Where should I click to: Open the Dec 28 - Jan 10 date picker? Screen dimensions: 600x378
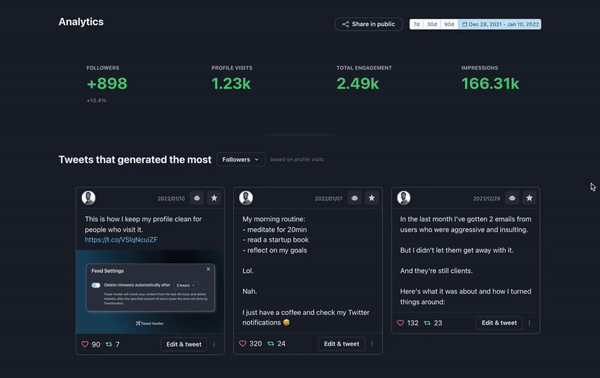coord(500,24)
